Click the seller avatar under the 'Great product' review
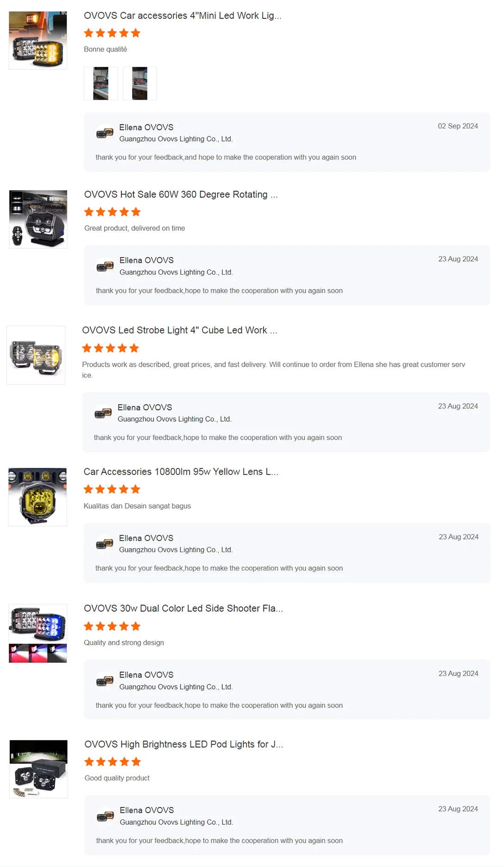This screenshot has width=504, height=867. [x=105, y=266]
